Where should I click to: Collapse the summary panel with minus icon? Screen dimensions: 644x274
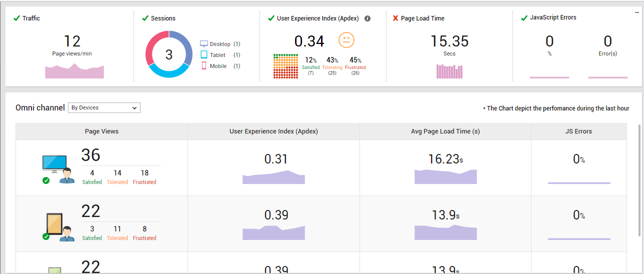pyautogui.click(x=636, y=13)
